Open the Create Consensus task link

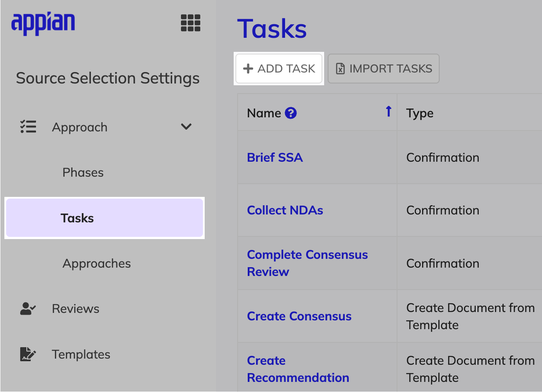(x=299, y=316)
